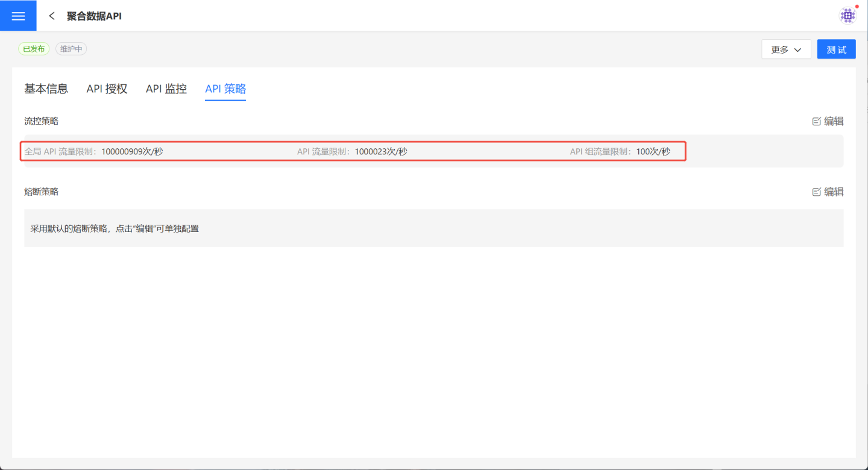Expand the 更多 dropdown

786,49
